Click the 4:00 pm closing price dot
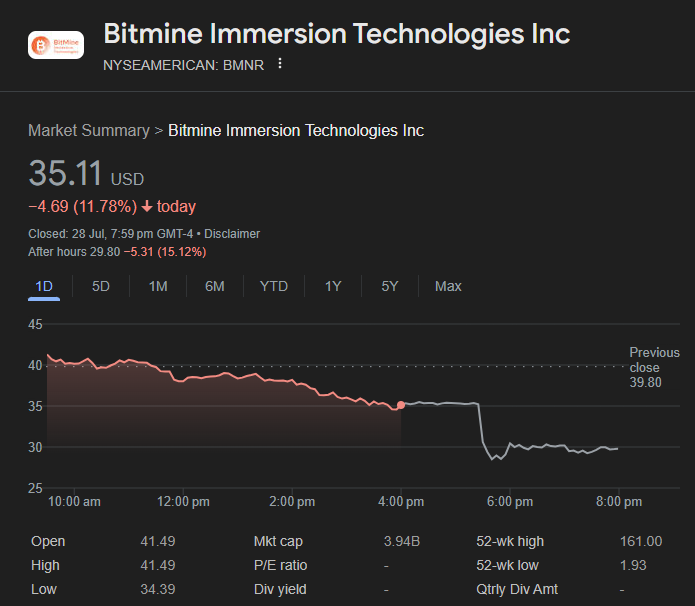695x606 pixels. pos(401,405)
